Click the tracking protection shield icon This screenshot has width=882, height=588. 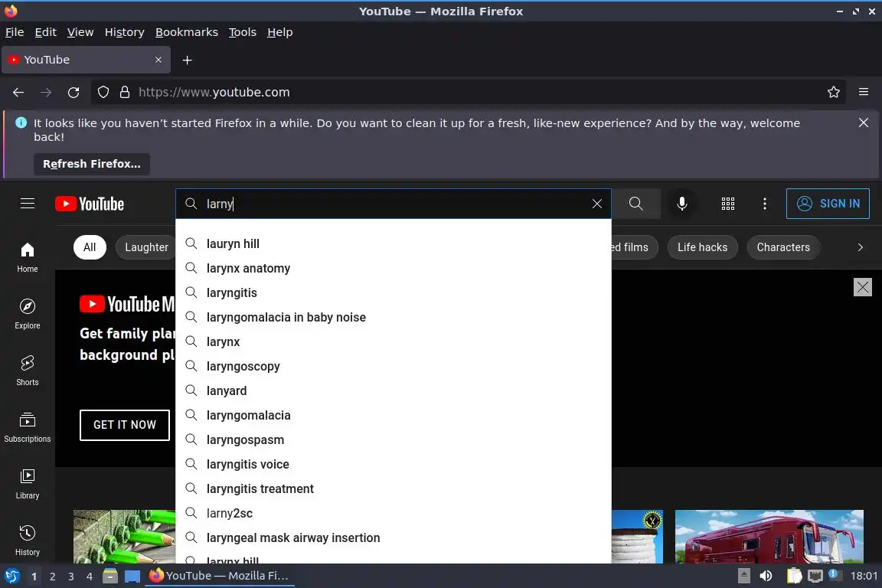coord(103,93)
